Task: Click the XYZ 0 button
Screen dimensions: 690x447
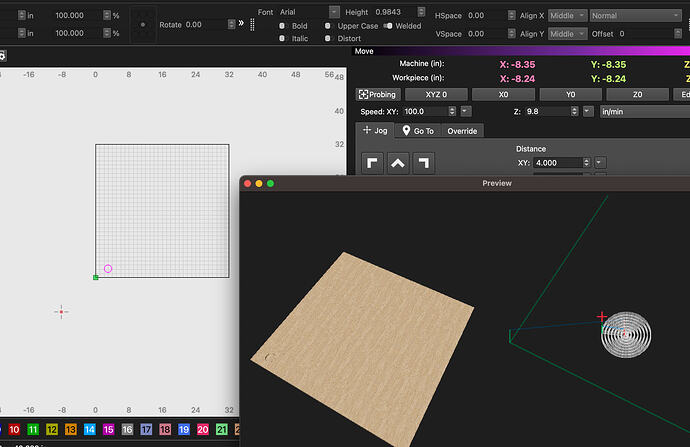Action: point(436,94)
